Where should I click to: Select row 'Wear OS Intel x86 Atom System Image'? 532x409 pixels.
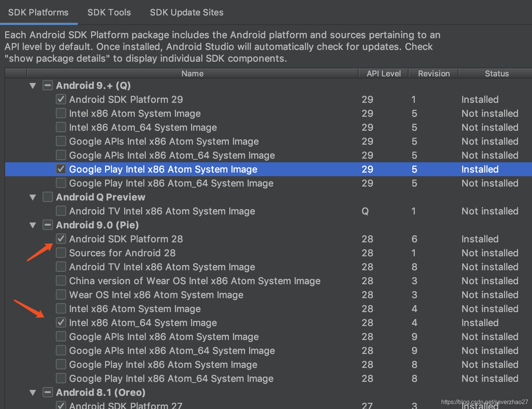click(x=269, y=295)
